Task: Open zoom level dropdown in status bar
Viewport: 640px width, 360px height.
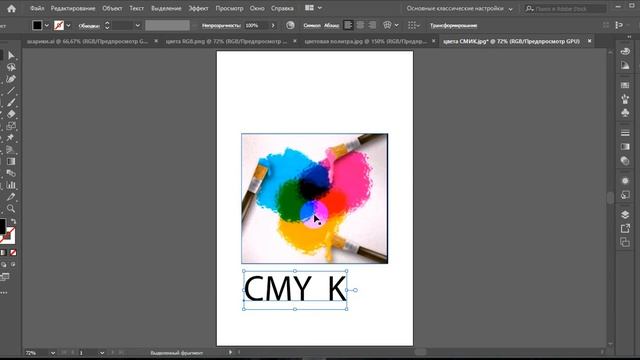Action: coord(53,353)
